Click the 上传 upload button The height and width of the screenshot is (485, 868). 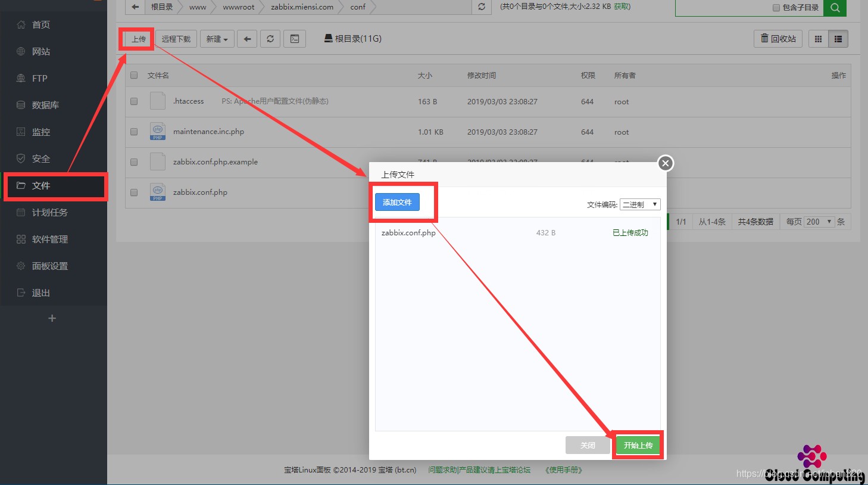[x=139, y=39]
